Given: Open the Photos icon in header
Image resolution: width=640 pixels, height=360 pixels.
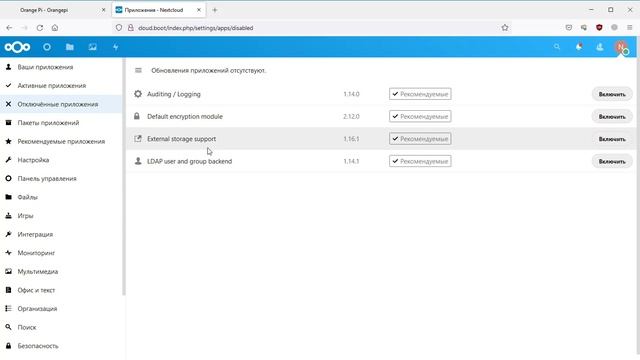Looking at the screenshot, I should (93, 47).
